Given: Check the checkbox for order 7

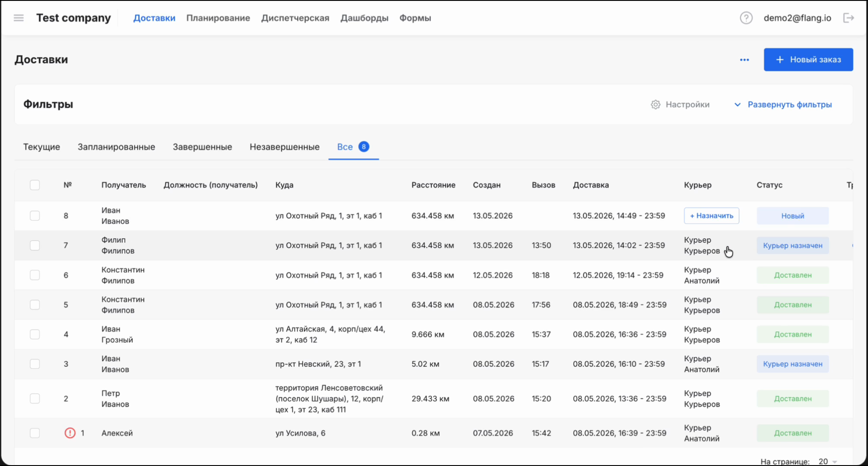Looking at the screenshot, I should pos(35,245).
